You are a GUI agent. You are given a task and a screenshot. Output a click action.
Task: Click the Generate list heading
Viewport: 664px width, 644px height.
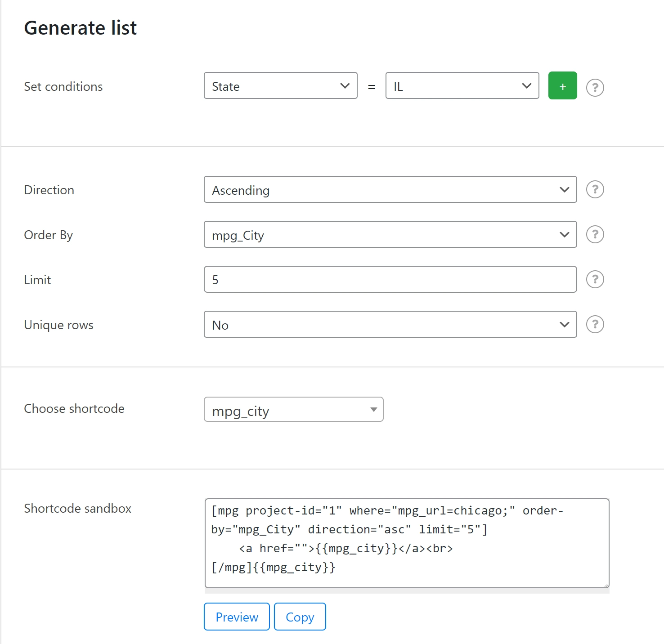(81, 28)
